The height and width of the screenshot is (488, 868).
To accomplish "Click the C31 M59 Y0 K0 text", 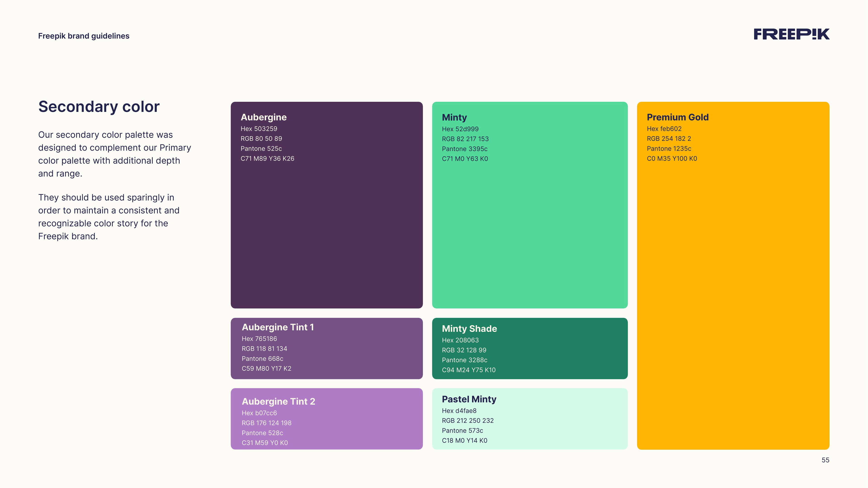I will click(x=264, y=443).
